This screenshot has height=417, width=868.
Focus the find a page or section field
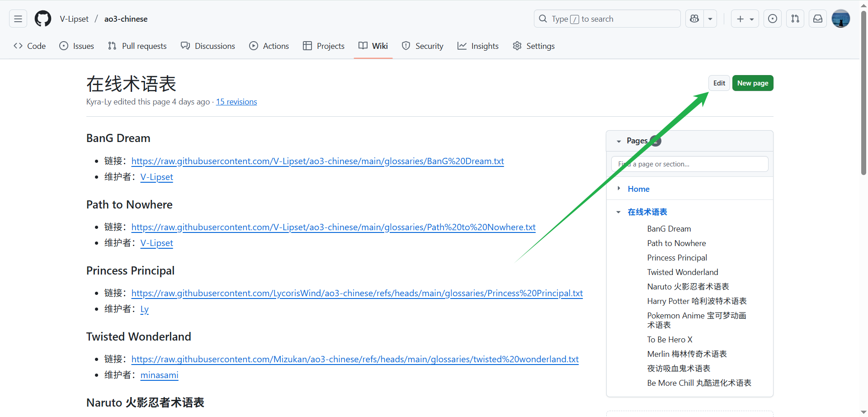click(689, 164)
